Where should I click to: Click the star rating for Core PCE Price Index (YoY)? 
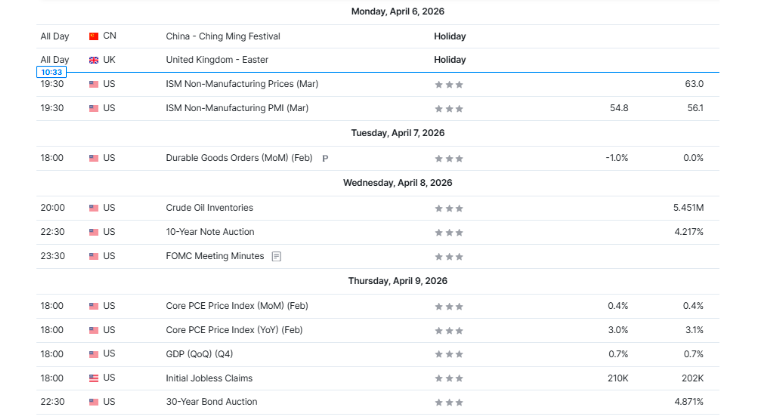[448, 330]
